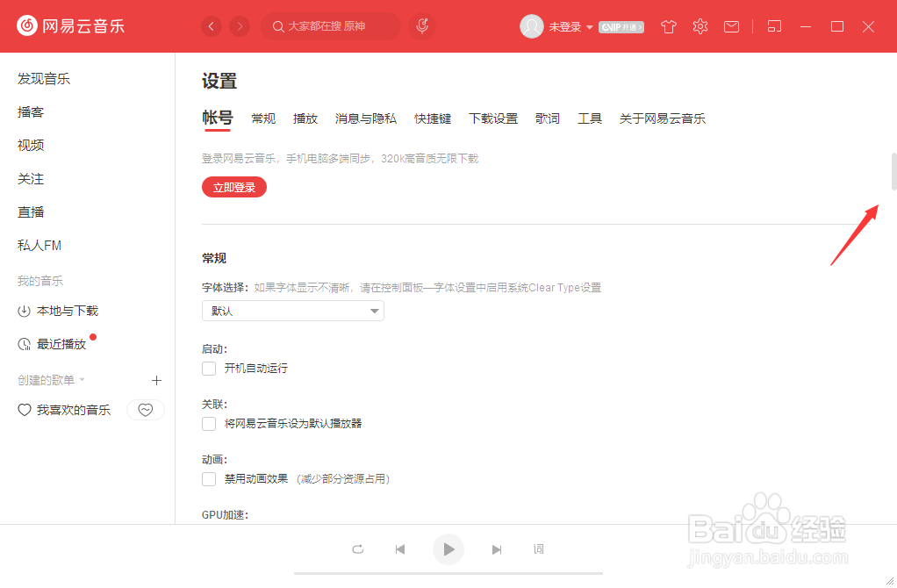Go forward with the right arrow
The width and height of the screenshot is (897, 588).
(x=240, y=26)
